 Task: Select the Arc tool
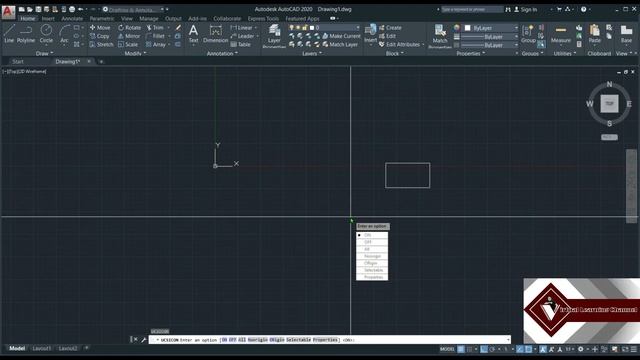coord(64,33)
